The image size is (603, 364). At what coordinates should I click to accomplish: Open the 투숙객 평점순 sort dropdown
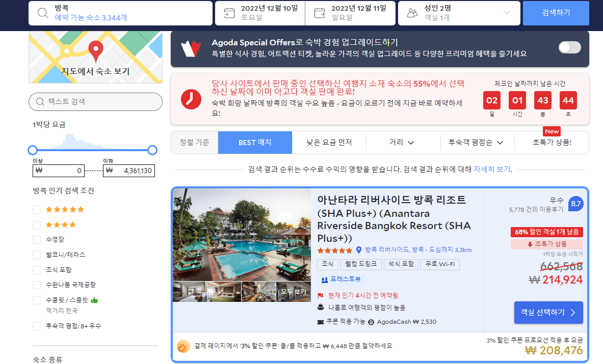click(x=476, y=143)
